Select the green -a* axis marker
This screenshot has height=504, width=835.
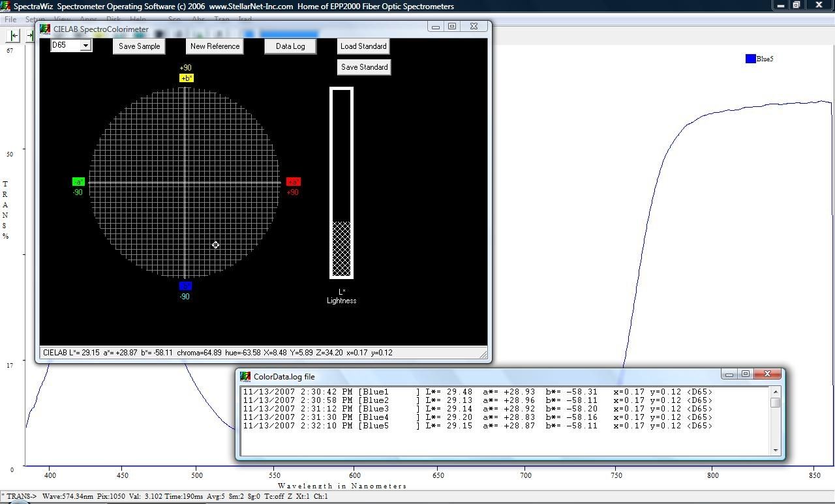click(78, 182)
